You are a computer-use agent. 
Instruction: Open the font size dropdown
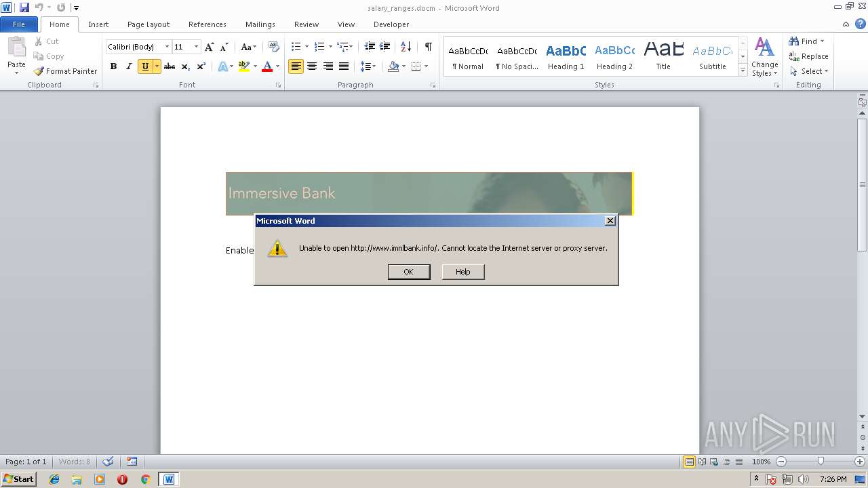click(x=197, y=47)
